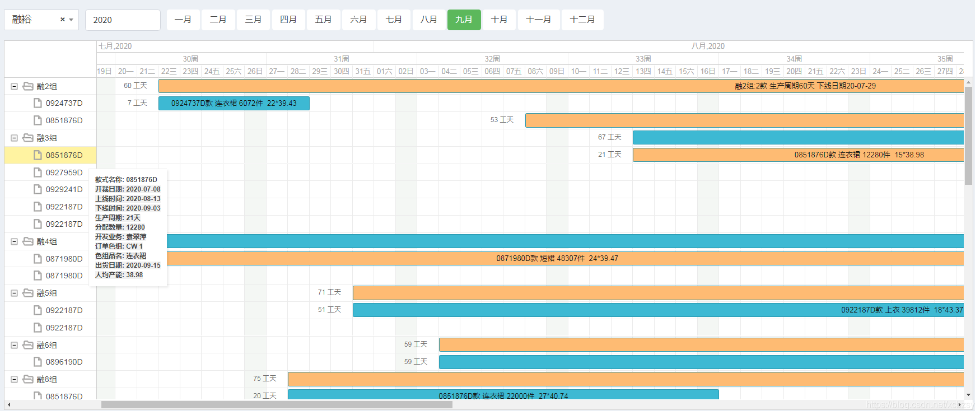Click the 75 工天 orange bar
Viewport: 980px width, 415px height.
[x=626, y=379]
